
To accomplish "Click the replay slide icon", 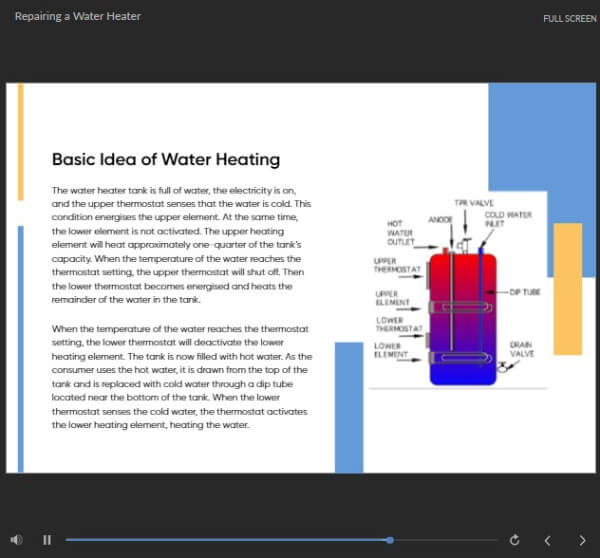I will tap(514, 540).
